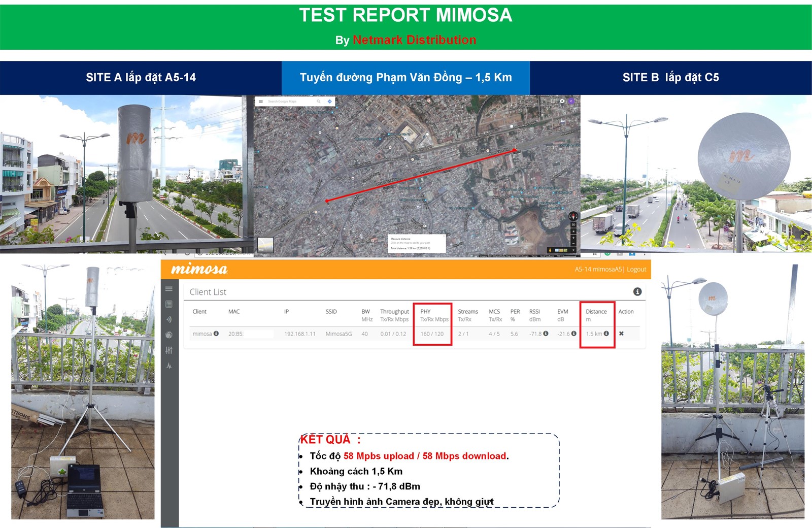This screenshot has height=528, width=812.
Task: Click the Client List info icon
Action: (x=637, y=291)
